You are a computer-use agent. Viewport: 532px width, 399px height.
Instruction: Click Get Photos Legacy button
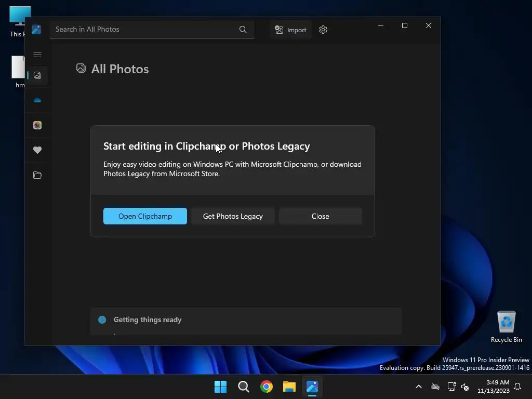tap(233, 216)
